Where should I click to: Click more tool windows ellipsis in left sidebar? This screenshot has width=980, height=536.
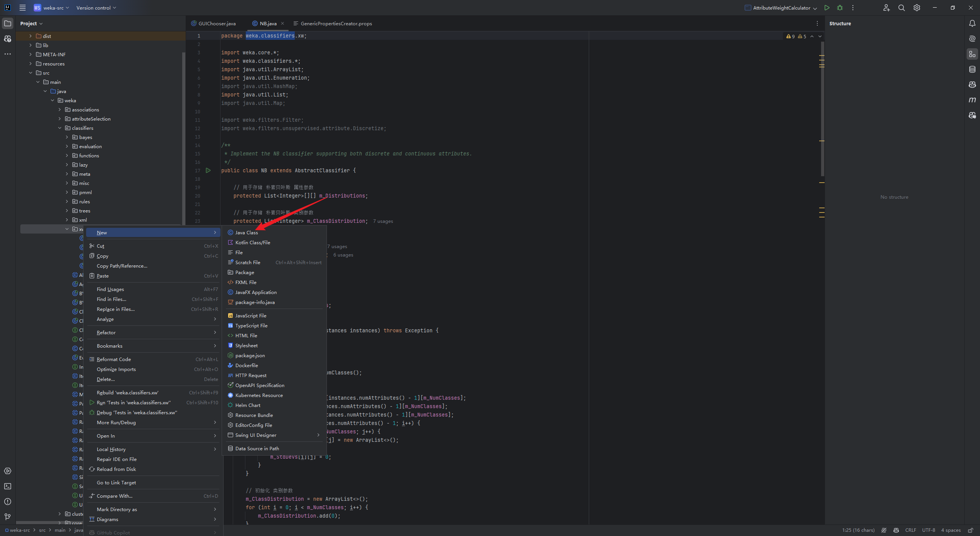coord(8,54)
